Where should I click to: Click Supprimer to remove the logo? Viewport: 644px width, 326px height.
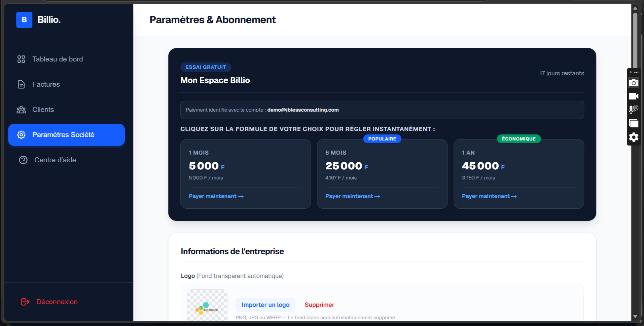pos(319,305)
